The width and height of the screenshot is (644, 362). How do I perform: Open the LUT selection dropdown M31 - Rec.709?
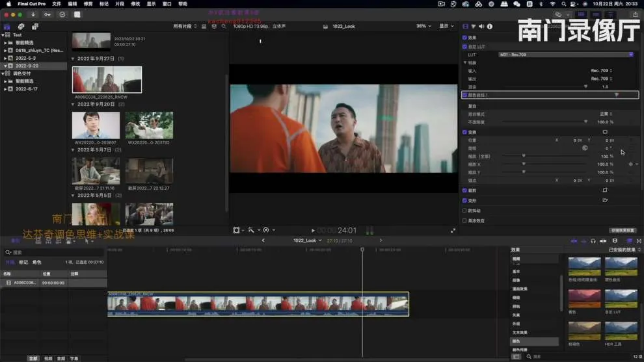pyautogui.click(x=565, y=55)
